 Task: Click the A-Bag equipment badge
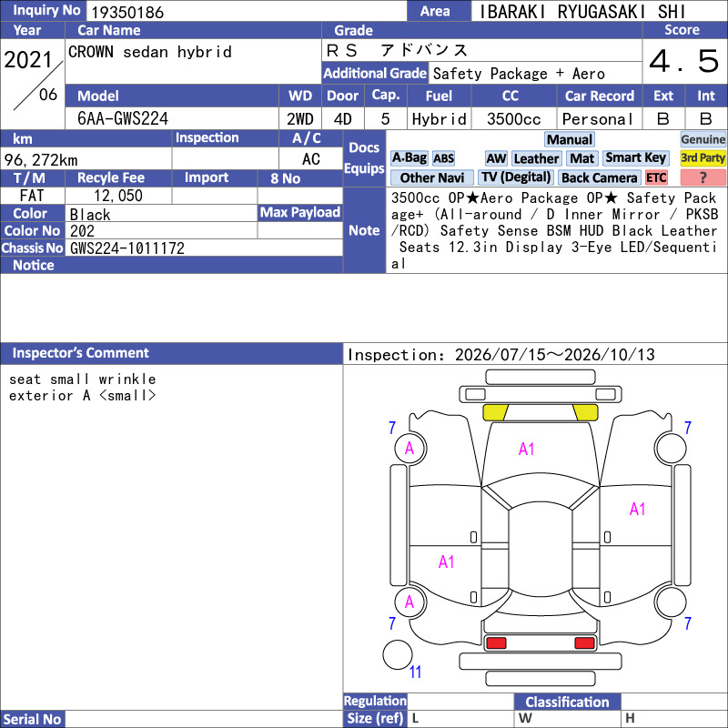coord(409,158)
